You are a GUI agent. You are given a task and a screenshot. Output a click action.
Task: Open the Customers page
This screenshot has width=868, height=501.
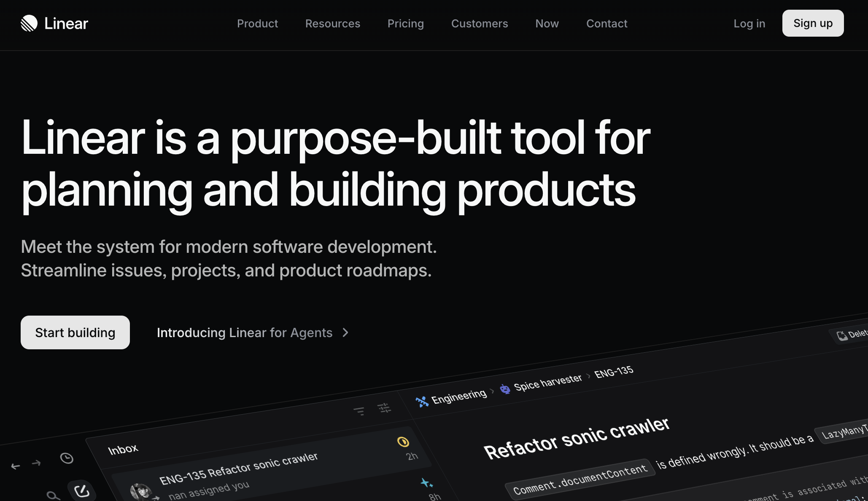(x=480, y=24)
